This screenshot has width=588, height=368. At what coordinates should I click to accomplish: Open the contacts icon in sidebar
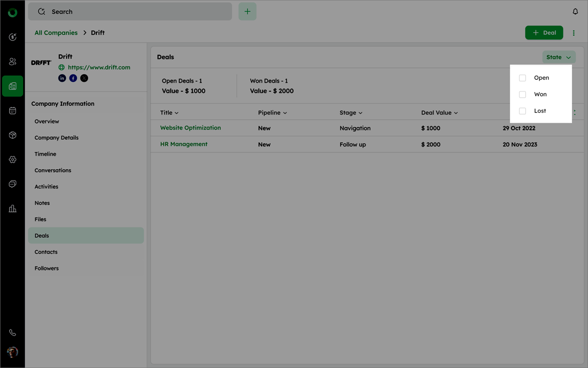[12, 62]
